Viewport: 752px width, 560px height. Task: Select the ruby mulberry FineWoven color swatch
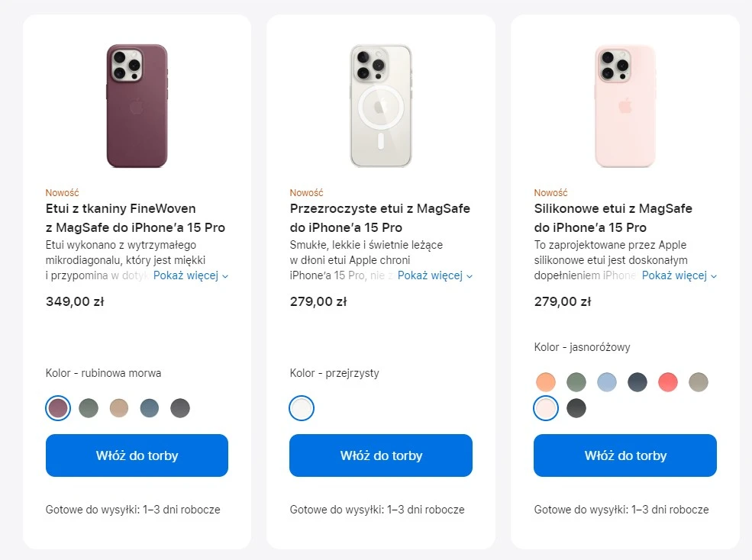pyautogui.click(x=58, y=408)
